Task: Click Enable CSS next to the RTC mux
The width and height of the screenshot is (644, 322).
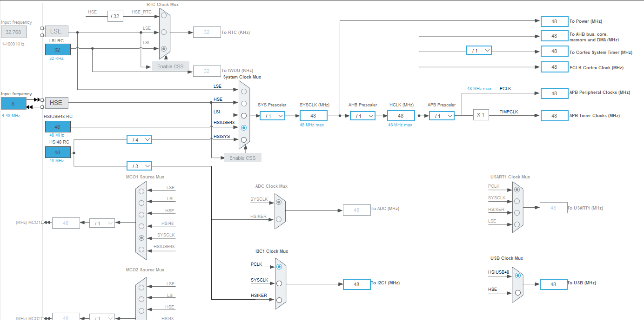Action: coord(170,66)
